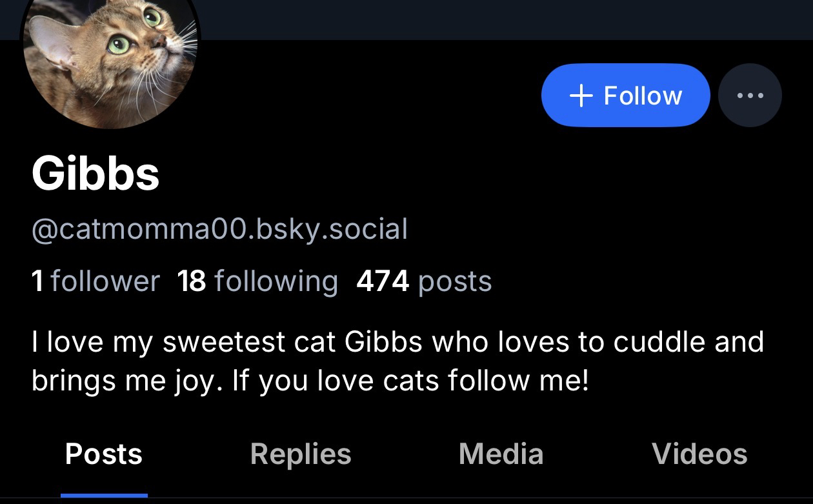813x504 pixels.
Task: Select the Posts tab
Action: [x=104, y=454]
